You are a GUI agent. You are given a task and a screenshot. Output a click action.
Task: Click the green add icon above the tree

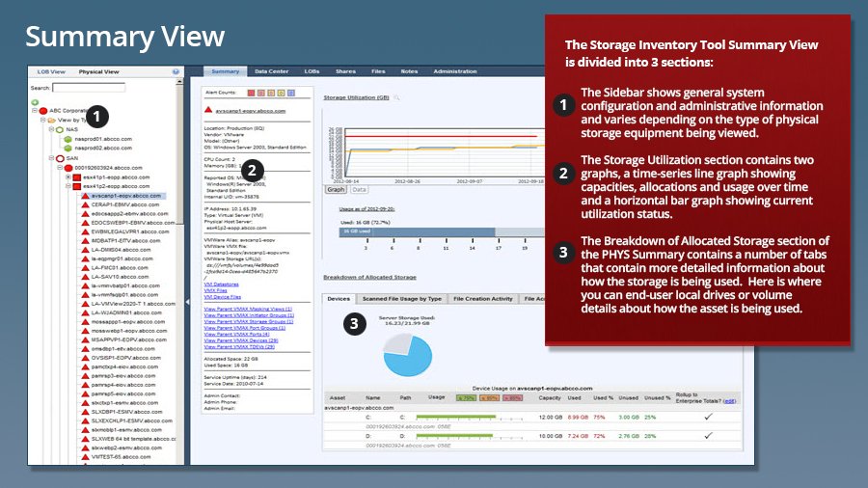tap(35, 102)
